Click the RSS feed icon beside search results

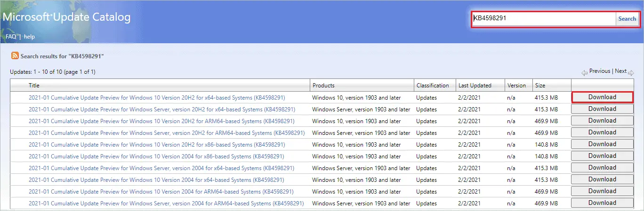pos(15,56)
